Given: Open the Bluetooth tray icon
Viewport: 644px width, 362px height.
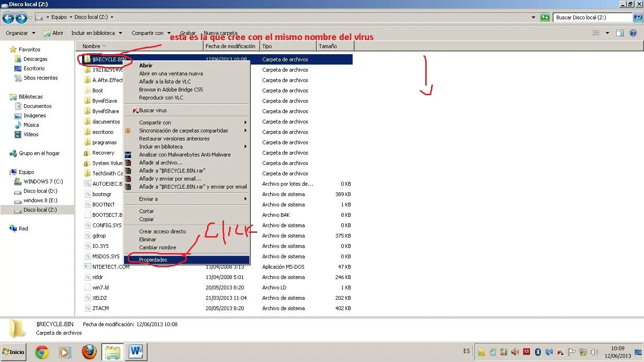Looking at the screenshot, I should click(x=537, y=352).
